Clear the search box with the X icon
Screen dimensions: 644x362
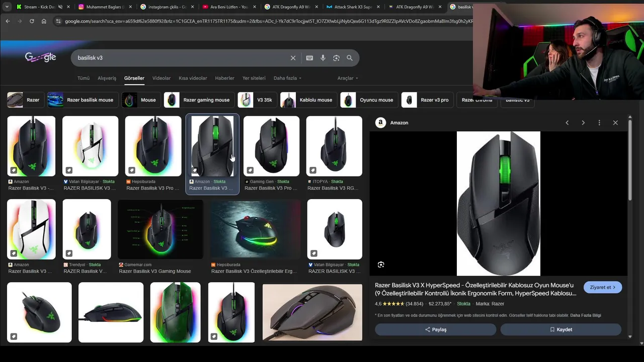[293, 58]
